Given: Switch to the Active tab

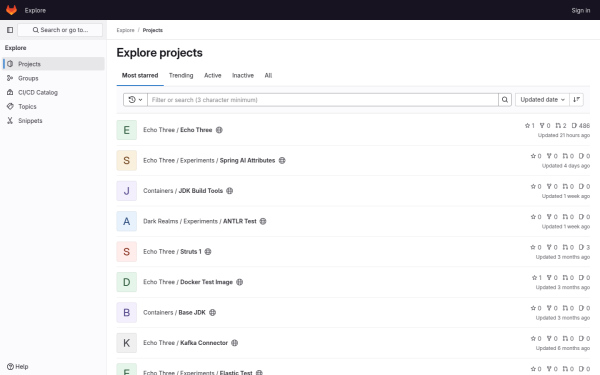Looking at the screenshot, I should 213,75.
